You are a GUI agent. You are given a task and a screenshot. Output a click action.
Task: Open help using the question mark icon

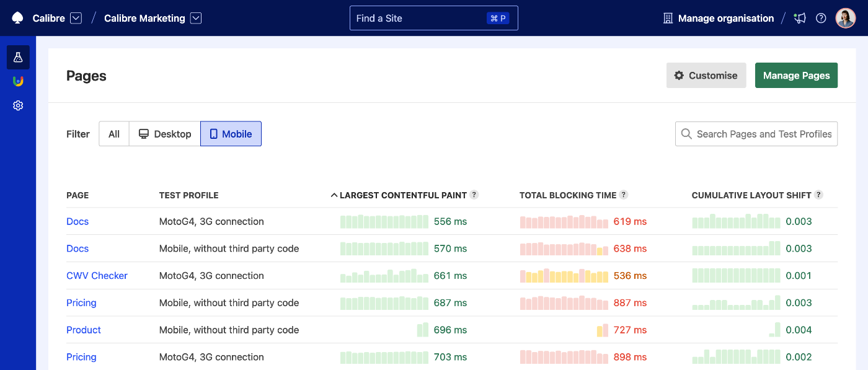(821, 18)
